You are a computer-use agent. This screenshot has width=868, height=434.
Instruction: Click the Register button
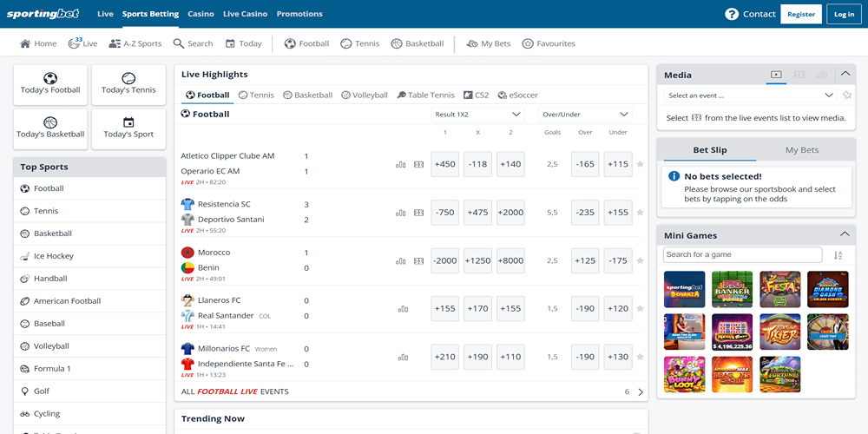click(801, 15)
